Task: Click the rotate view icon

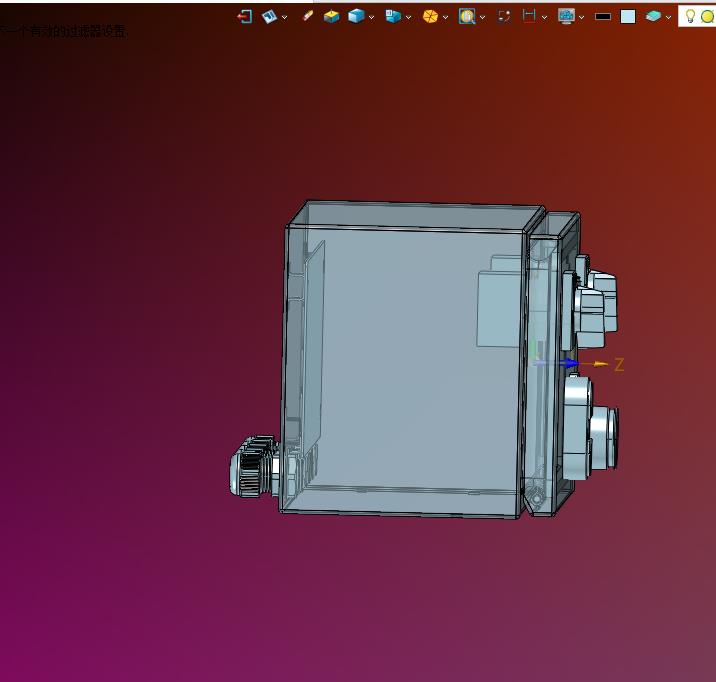Action: point(504,17)
